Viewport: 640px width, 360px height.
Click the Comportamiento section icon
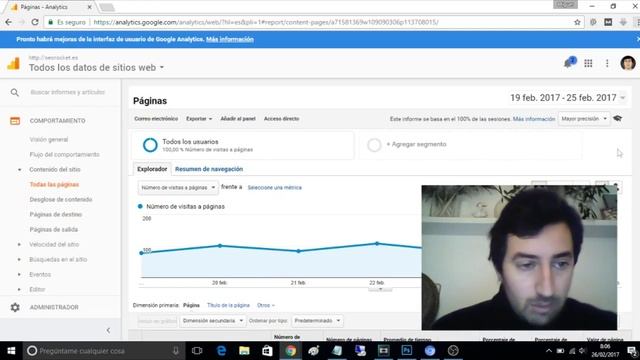click(15, 121)
